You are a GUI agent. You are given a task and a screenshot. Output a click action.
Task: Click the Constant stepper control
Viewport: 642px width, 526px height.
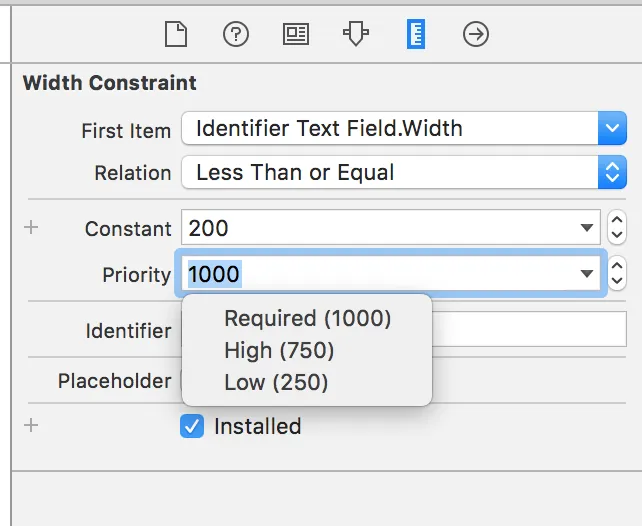point(618,228)
